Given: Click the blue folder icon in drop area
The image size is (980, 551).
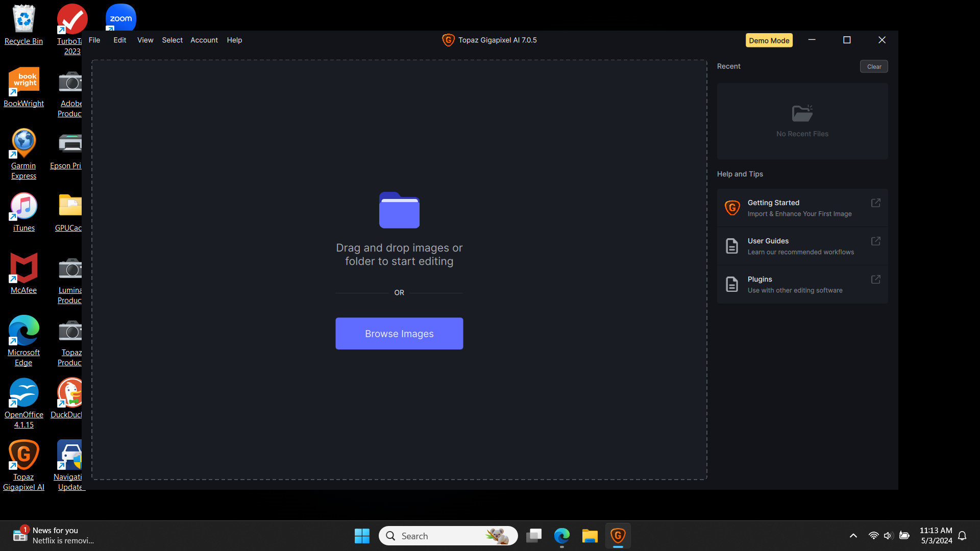Looking at the screenshot, I should 399,210.
